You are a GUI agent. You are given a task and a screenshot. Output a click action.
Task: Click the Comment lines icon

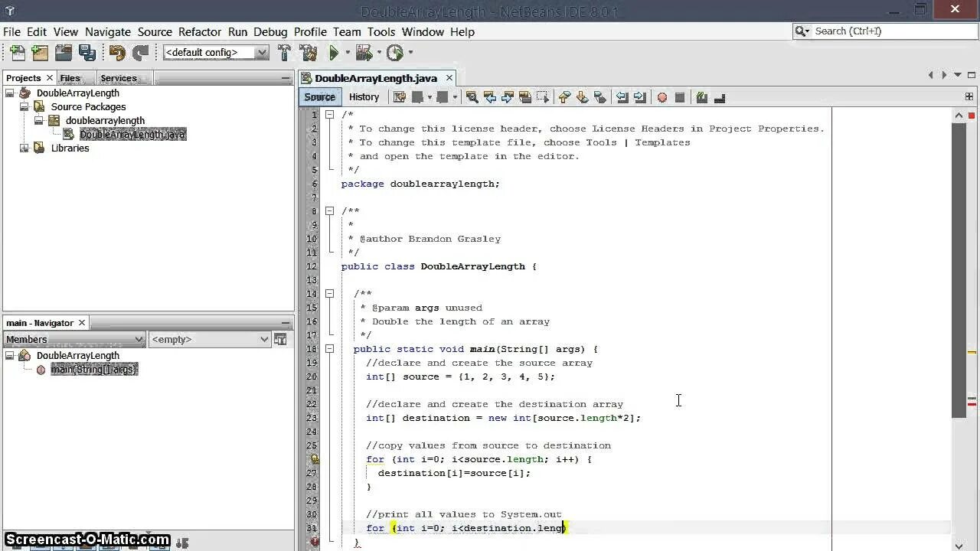[701, 97]
